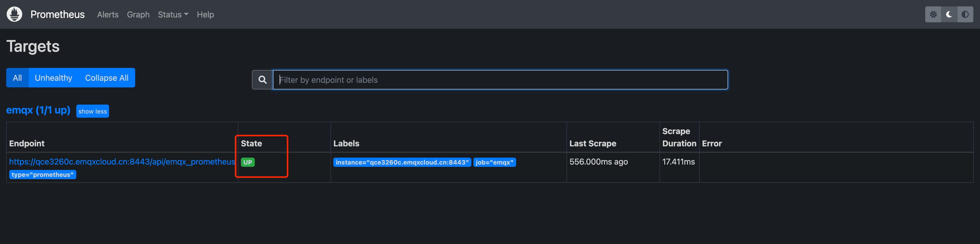
Task: Click the job="emqx" label badge
Action: click(495, 162)
